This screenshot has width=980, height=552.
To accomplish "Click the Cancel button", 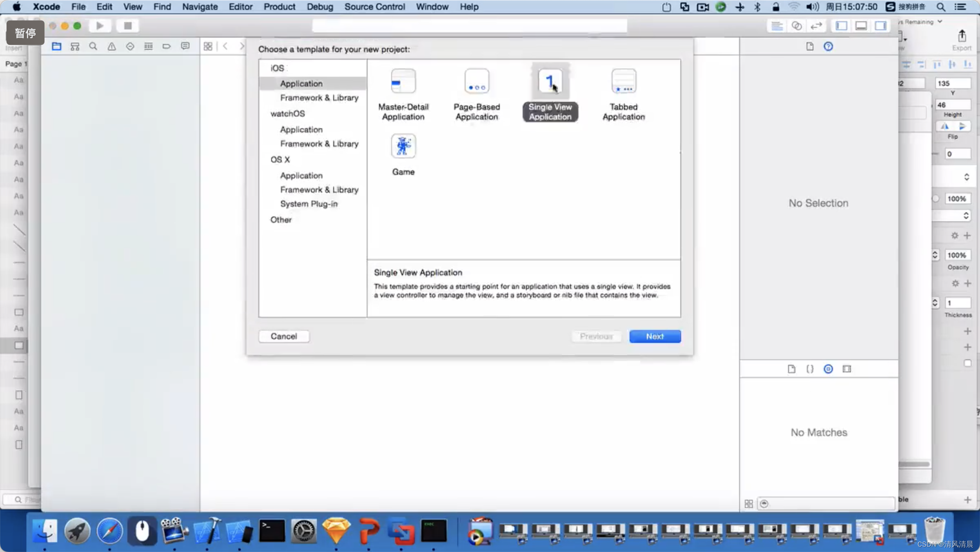I will [x=284, y=336].
